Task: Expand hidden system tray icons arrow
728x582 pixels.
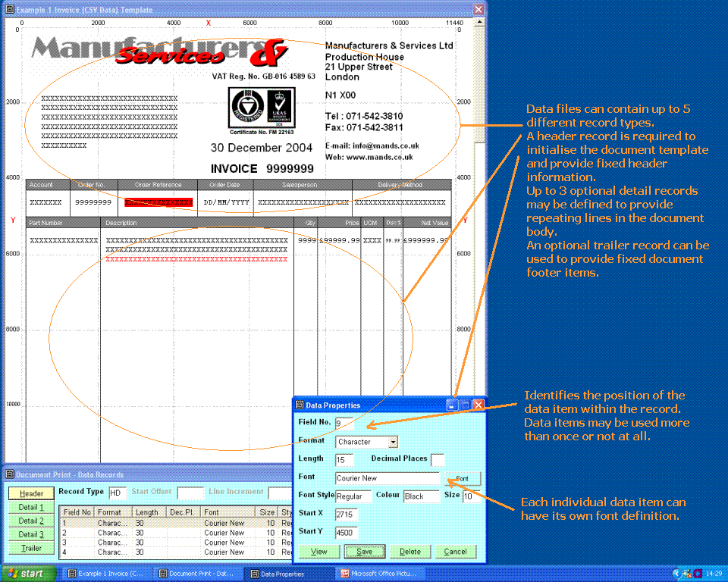Action: [676, 574]
